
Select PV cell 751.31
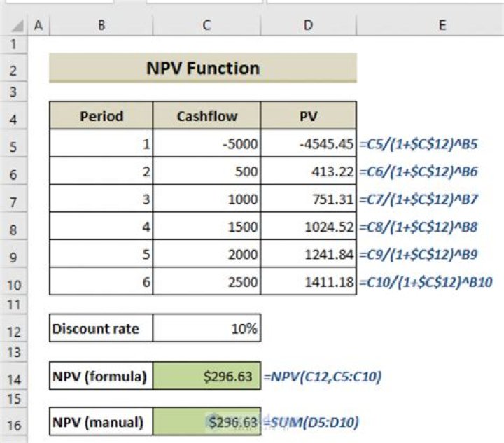pyautogui.click(x=309, y=199)
